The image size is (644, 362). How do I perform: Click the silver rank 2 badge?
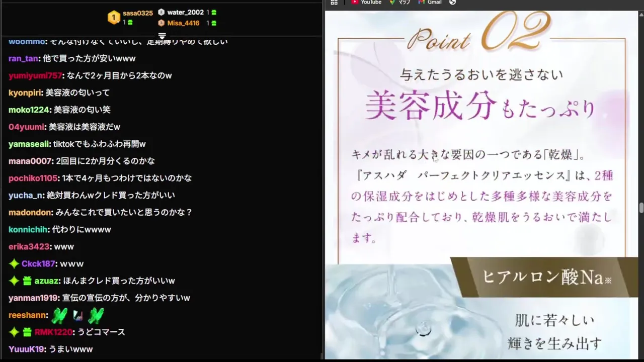[161, 12]
